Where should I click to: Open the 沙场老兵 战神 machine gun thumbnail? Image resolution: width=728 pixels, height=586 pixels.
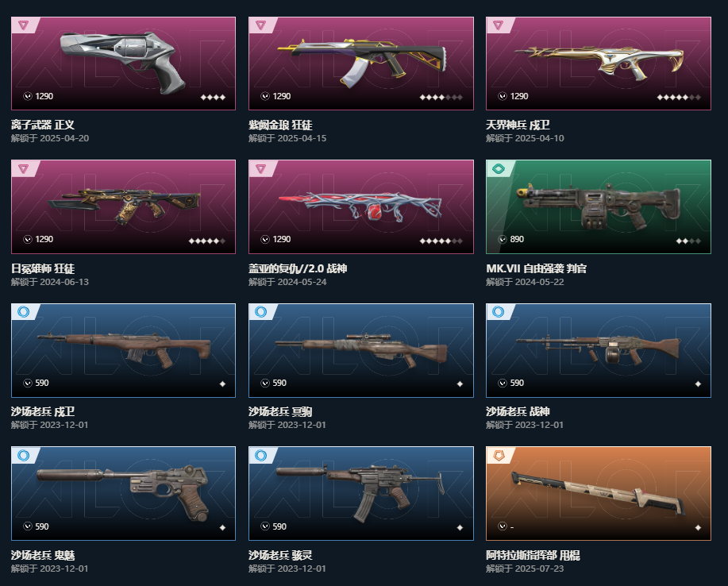click(x=598, y=350)
